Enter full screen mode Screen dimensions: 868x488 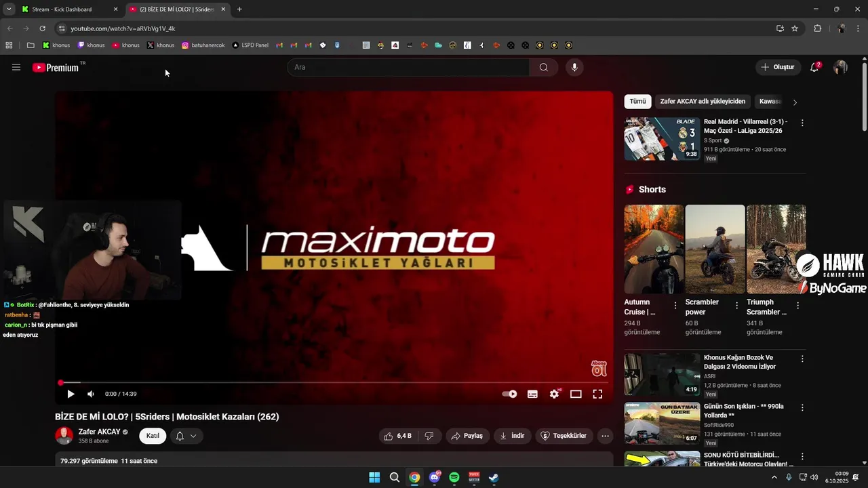597,394
